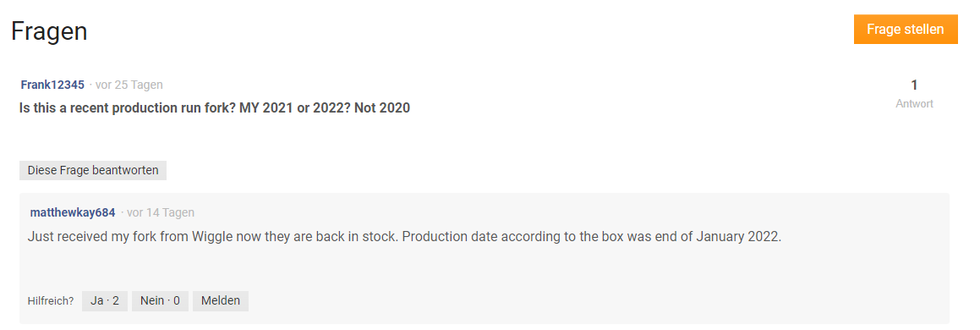Click the Antwort label under the count
The image size is (980, 330).
pos(914,104)
